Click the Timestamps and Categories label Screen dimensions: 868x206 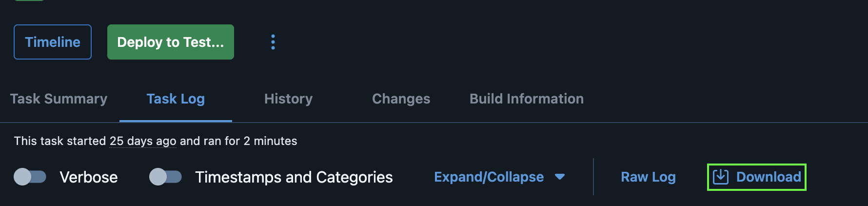pyautogui.click(x=294, y=177)
